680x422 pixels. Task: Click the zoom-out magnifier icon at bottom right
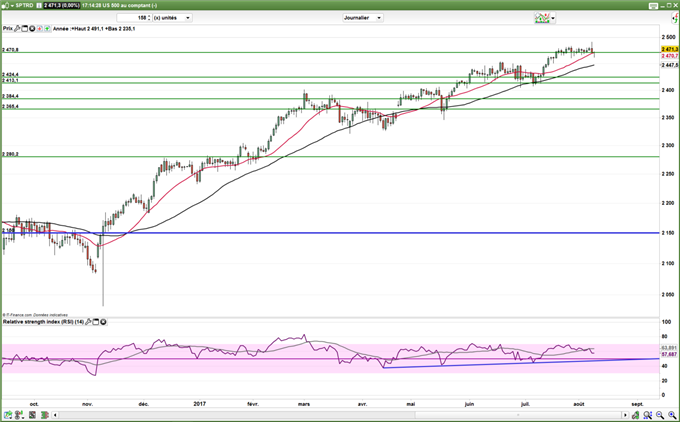coord(660,415)
